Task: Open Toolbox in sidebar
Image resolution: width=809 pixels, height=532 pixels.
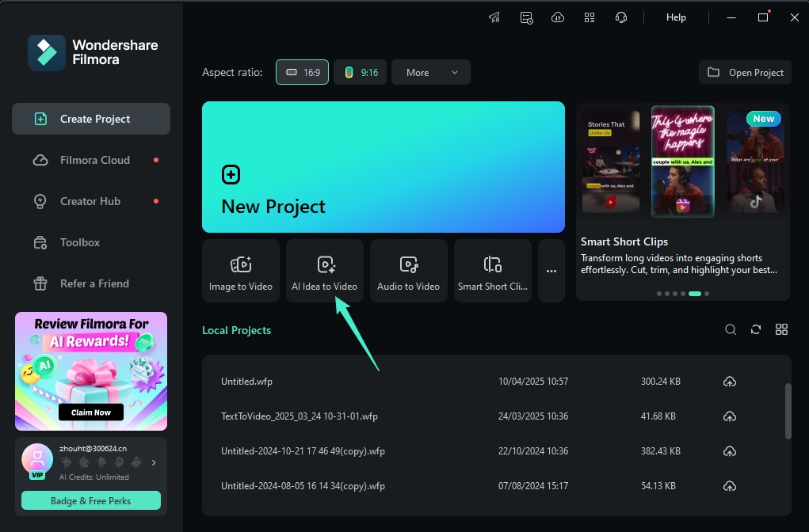Action: (x=91, y=242)
